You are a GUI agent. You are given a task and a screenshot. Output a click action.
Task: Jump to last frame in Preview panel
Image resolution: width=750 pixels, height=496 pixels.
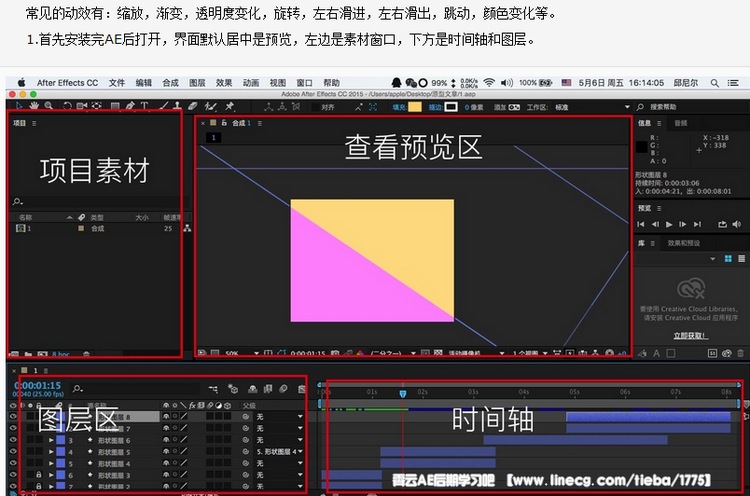tap(698, 224)
